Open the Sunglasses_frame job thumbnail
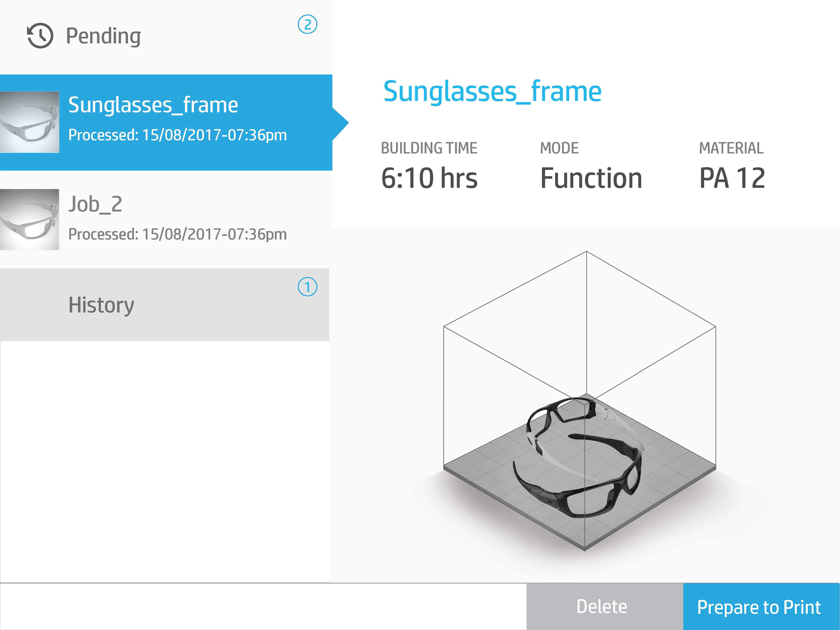840x630 pixels. click(30, 122)
